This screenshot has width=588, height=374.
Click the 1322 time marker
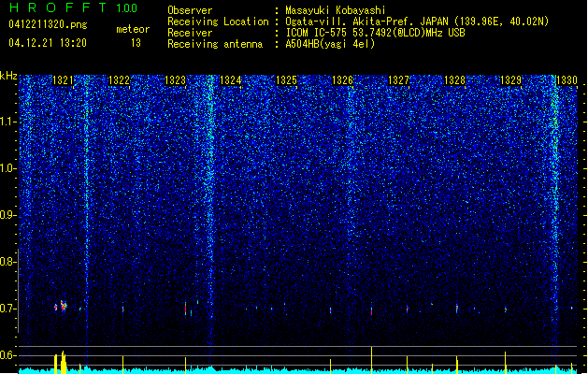click(x=119, y=80)
